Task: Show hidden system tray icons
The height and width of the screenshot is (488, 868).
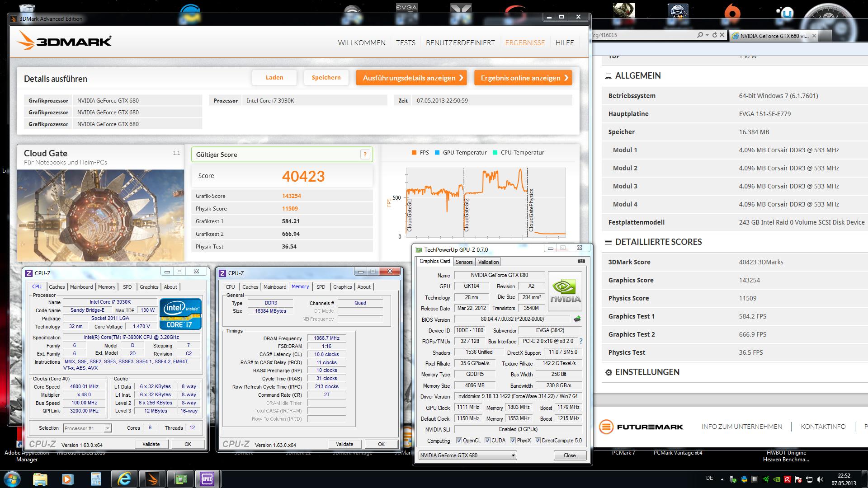Action: point(722,479)
